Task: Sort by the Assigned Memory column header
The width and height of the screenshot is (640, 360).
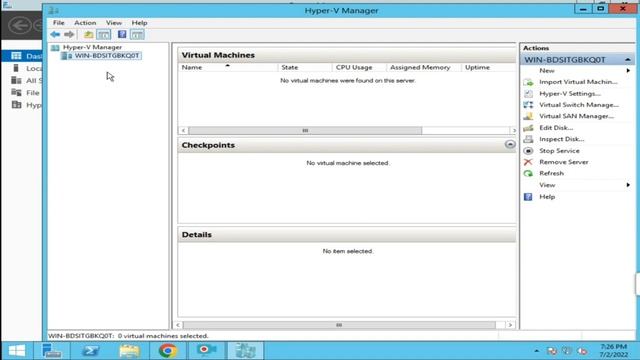Action: [x=423, y=67]
